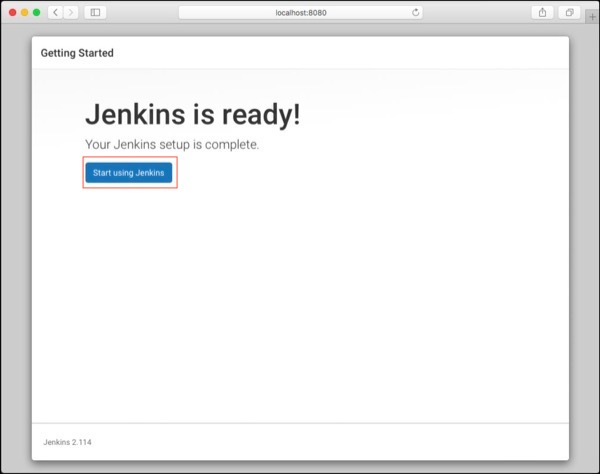Go back with Safari's back arrow
The height and width of the screenshot is (474, 600).
pyautogui.click(x=55, y=13)
